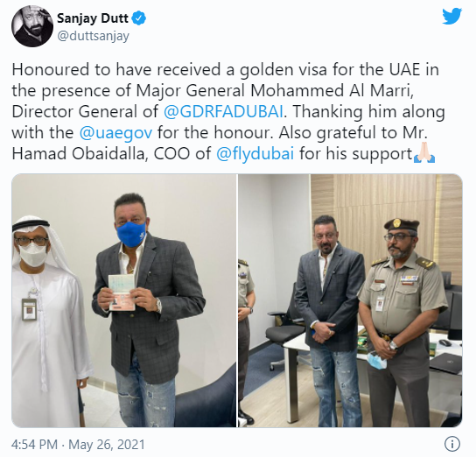The image size is (476, 457).
Task: Click the blue face mask in photo
Action: point(131,234)
